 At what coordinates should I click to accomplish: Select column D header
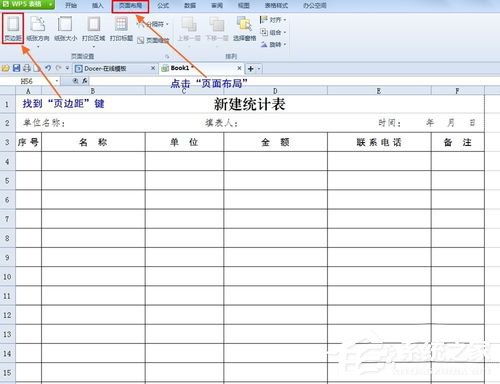tap(275, 91)
